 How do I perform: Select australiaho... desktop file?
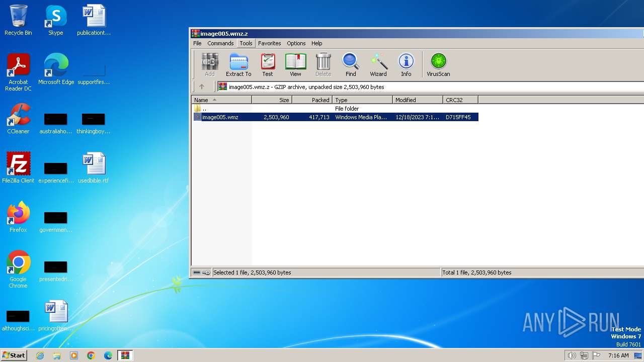[x=56, y=123]
